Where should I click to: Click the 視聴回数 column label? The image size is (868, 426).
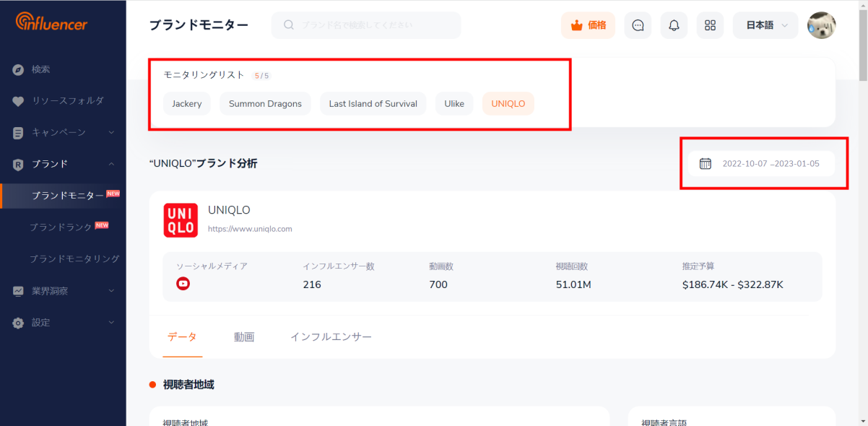(572, 266)
